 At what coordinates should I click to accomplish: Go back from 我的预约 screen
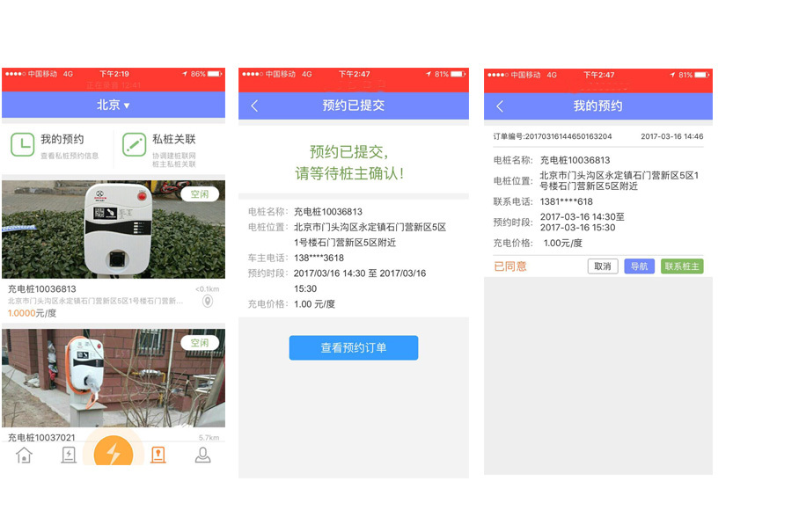(500, 106)
